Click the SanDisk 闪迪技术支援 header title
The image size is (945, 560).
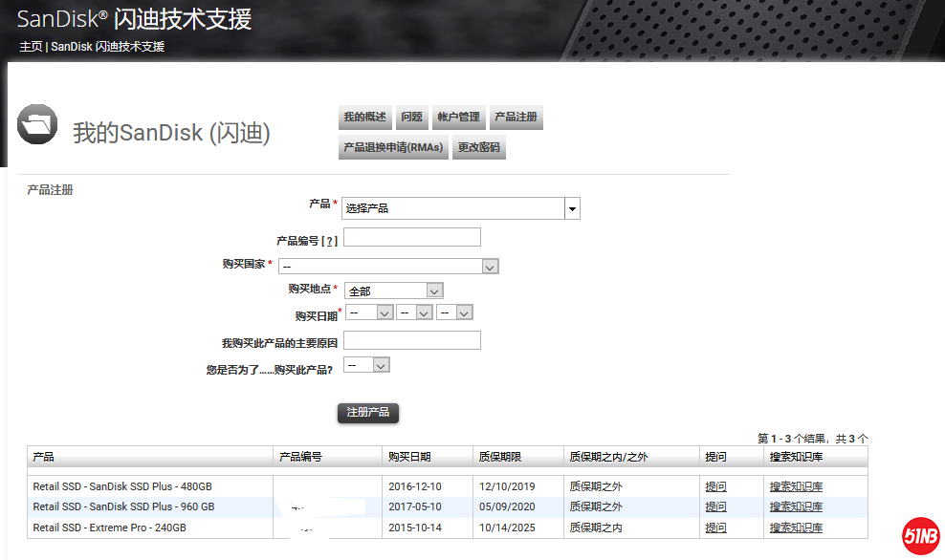135,19
